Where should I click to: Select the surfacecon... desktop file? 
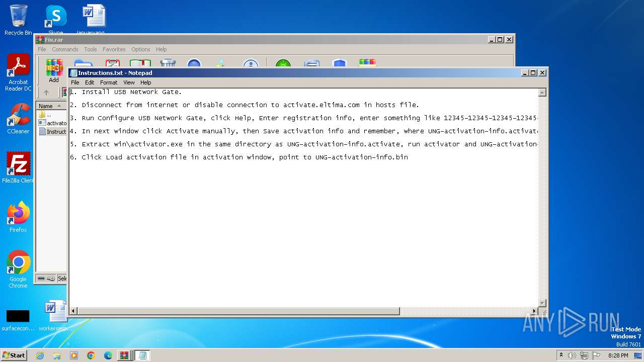pos(18,320)
